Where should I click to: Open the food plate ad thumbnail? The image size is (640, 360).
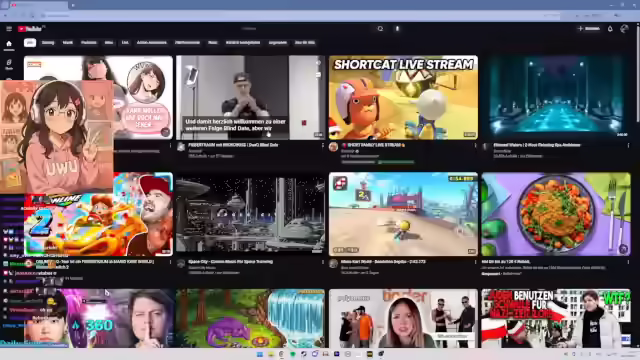coord(556,214)
